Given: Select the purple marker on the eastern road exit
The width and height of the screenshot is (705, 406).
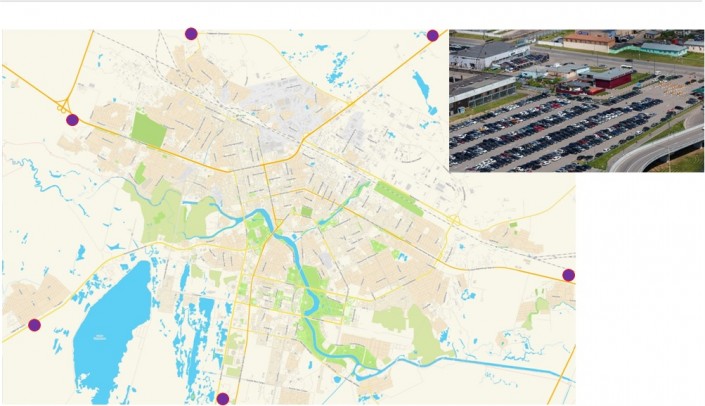Looking at the screenshot, I should [x=568, y=275].
